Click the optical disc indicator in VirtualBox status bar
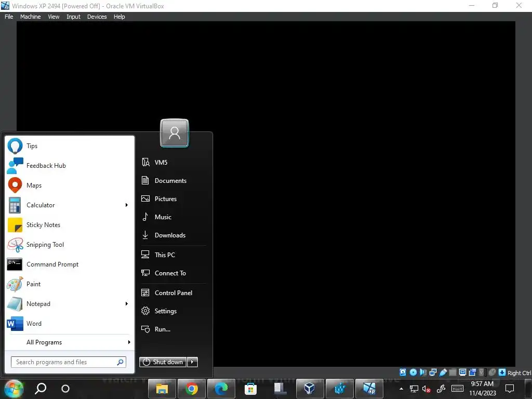 click(x=413, y=372)
